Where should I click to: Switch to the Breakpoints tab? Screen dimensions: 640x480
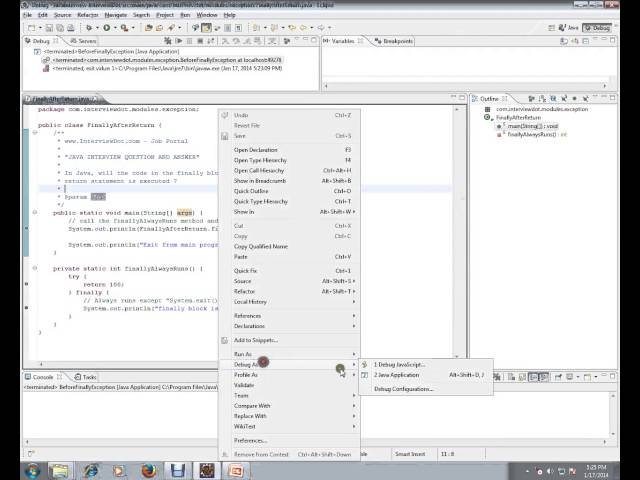[393, 41]
